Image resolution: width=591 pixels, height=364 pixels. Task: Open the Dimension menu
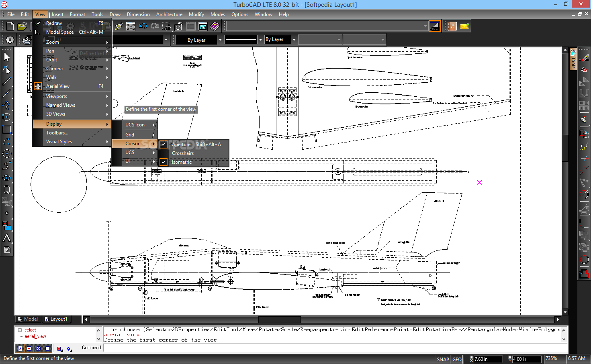point(138,14)
